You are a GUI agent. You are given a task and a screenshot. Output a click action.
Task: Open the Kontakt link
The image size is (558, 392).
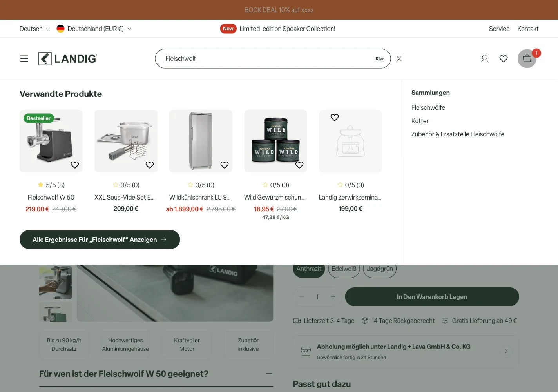pos(528,29)
